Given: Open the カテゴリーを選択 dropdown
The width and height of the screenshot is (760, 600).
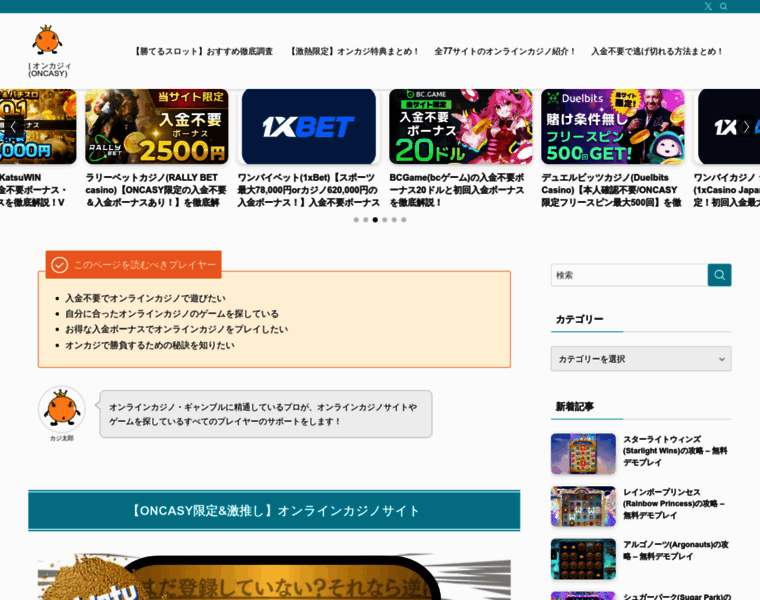Looking at the screenshot, I should point(641,359).
